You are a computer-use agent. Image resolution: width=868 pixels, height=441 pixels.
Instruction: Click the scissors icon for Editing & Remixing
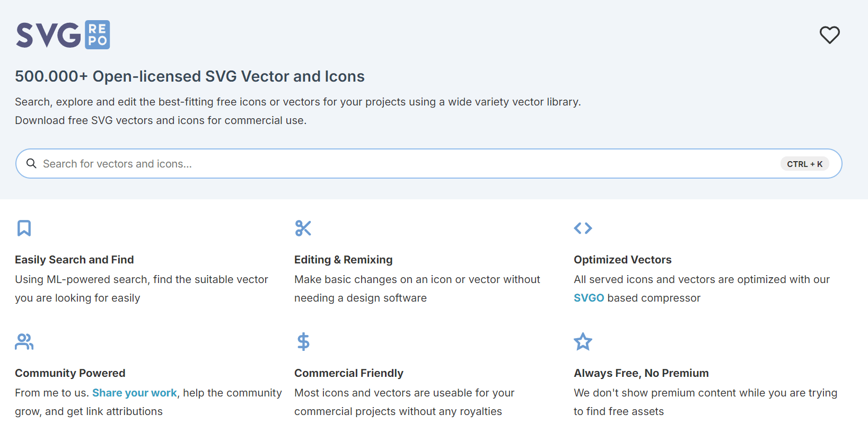tap(303, 228)
